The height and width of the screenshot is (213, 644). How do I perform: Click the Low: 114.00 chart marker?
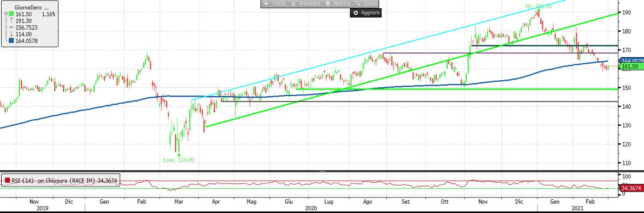179,160
